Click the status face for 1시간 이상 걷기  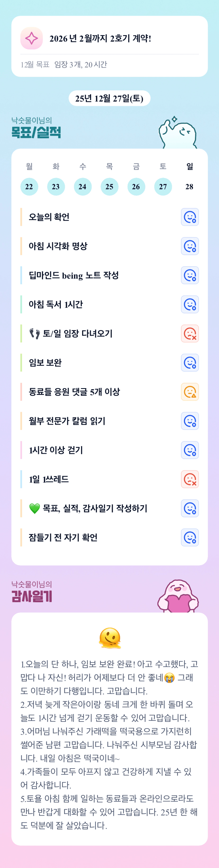[190, 450]
